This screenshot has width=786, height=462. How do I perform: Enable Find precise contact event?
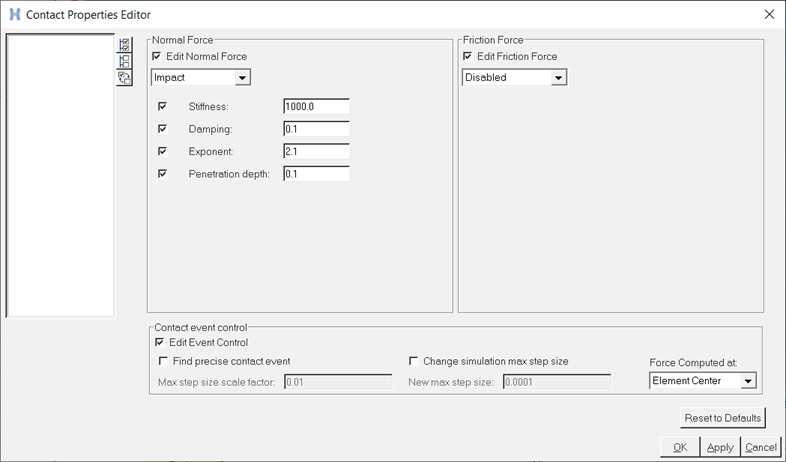163,361
